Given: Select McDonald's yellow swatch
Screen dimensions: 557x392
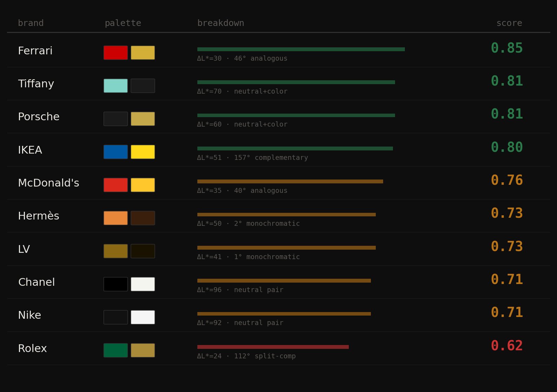Looking at the screenshot, I should [x=143, y=185].
